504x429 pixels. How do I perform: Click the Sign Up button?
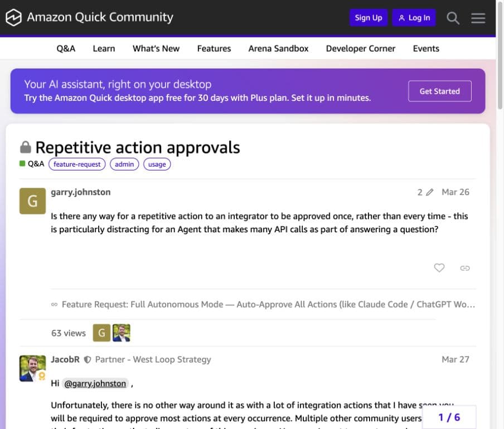pos(369,18)
